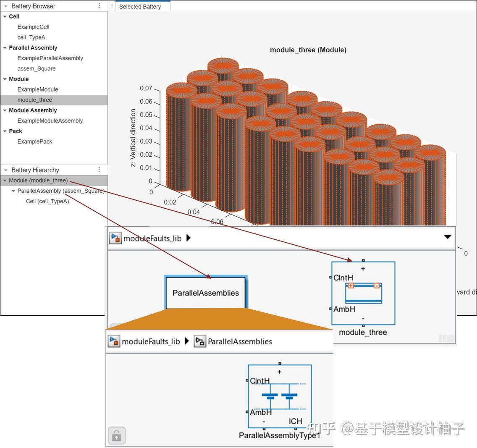Click the battery graphic inside the module_three block
The height and width of the screenshot is (448, 477).
coord(363,294)
